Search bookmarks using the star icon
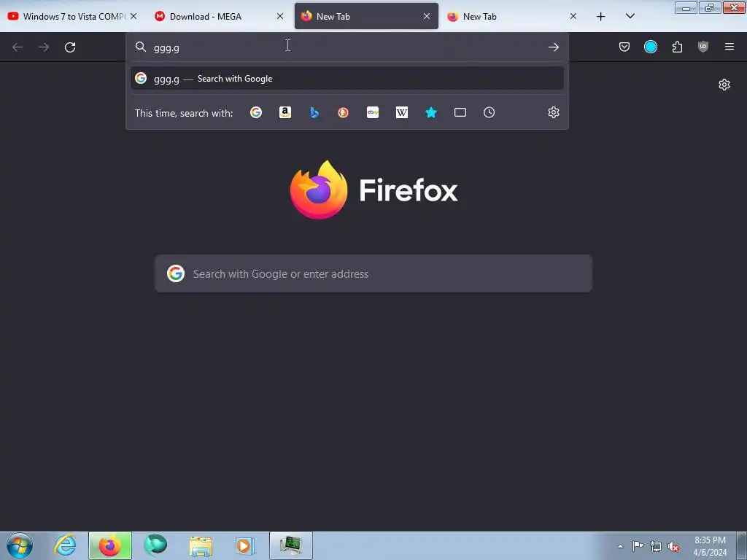 pyautogui.click(x=431, y=112)
